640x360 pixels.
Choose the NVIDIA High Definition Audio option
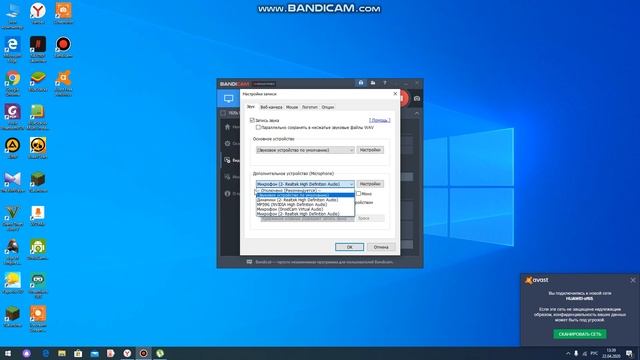click(305, 204)
